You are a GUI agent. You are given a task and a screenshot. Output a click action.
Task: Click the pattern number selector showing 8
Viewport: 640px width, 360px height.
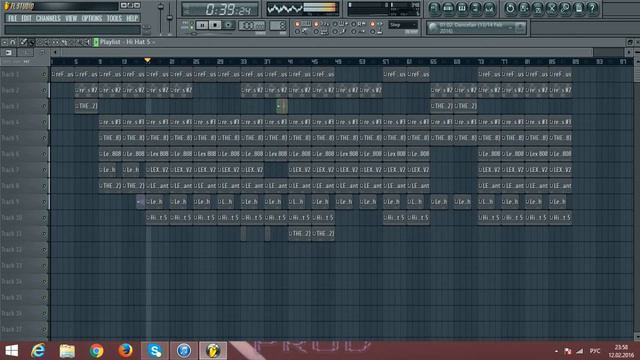coord(278,25)
